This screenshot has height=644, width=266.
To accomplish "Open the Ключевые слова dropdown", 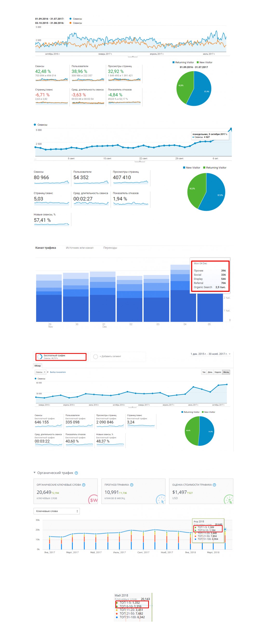I will 57,511.
